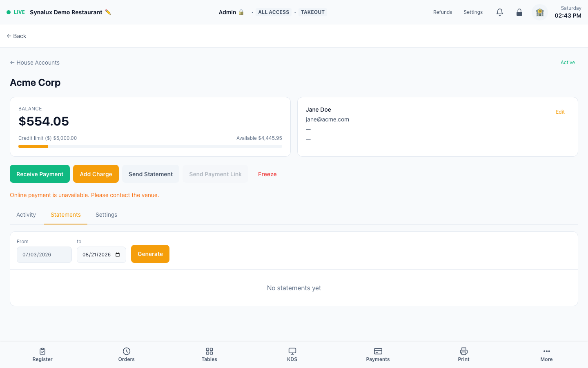Screen dimensions: 588x368
Task: Open Settings in the top bar
Action: point(473,12)
